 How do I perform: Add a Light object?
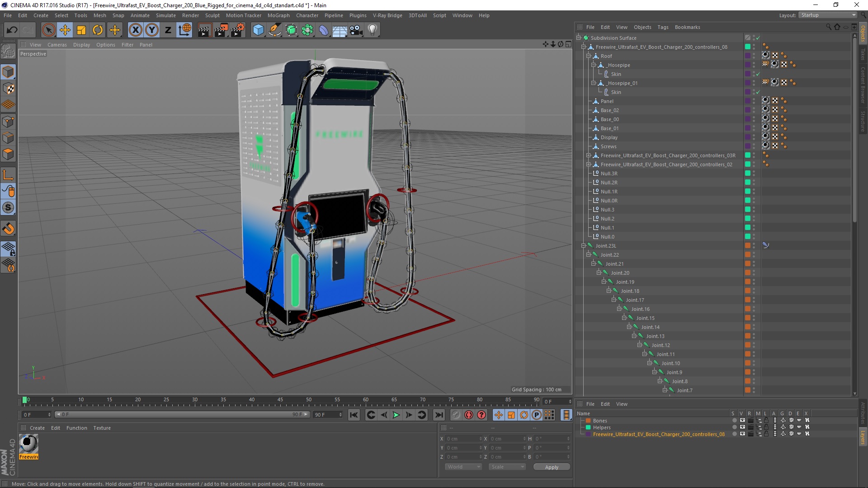[x=373, y=30]
